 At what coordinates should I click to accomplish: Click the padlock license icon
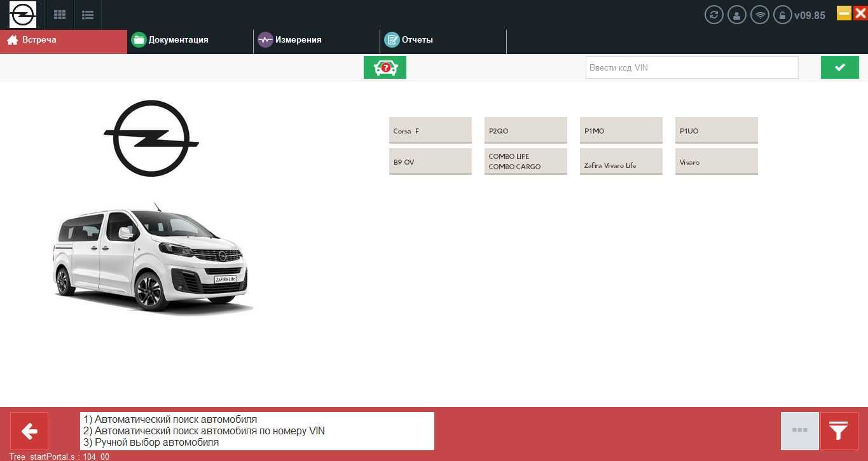(783, 15)
